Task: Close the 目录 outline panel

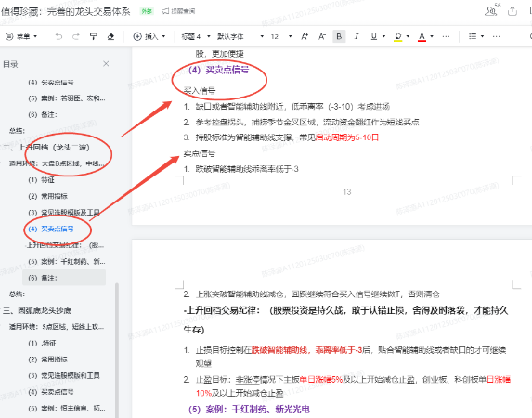Action: [x=106, y=63]
